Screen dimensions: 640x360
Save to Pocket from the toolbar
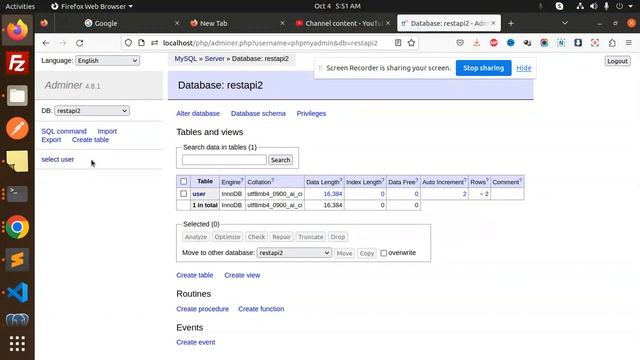point(460,43)
